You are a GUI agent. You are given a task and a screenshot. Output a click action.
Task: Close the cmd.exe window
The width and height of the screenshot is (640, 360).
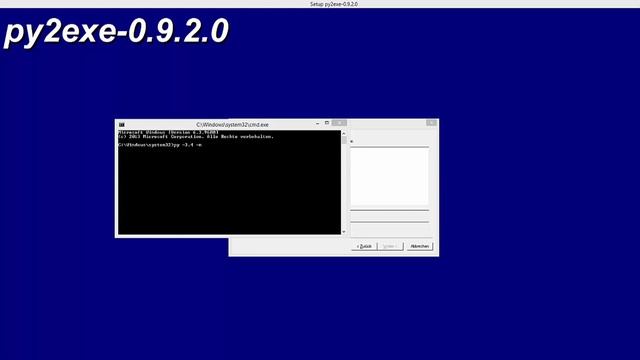[339, 123]
